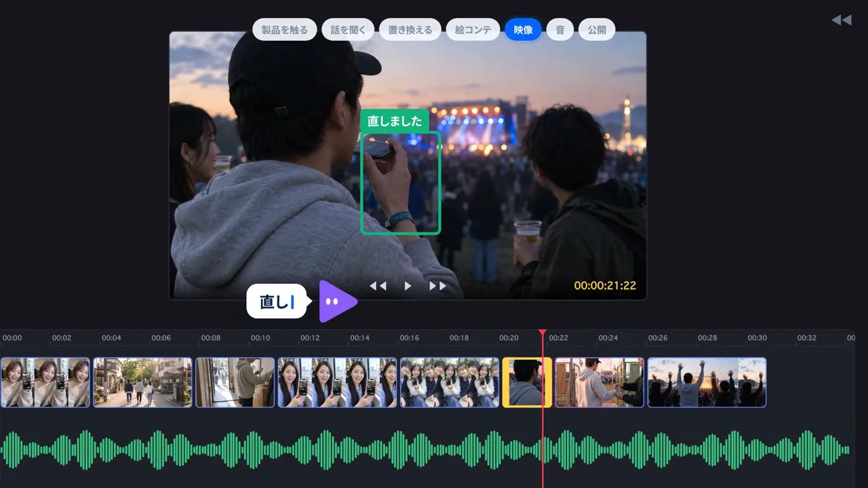The image size is (868, 488).
Task: Select the yellow-highlighted clip on the timeline
Action: [527, 382]
